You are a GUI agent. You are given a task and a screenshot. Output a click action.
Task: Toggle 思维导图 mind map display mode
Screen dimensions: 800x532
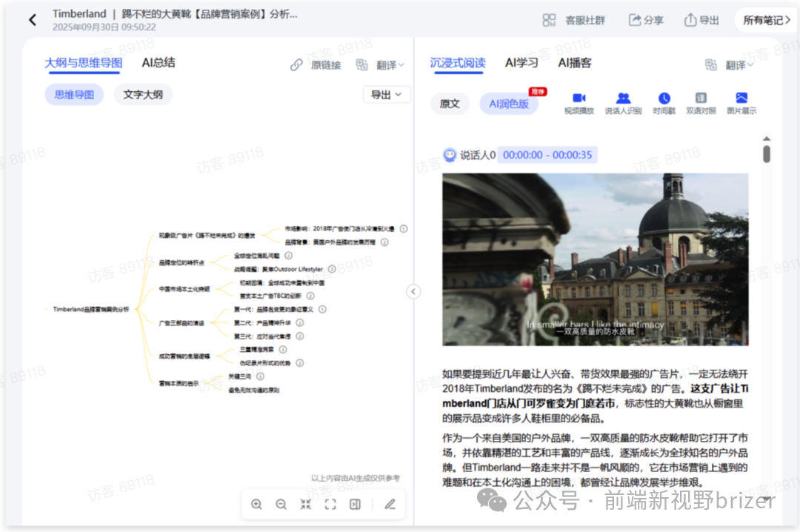[73, 94]
